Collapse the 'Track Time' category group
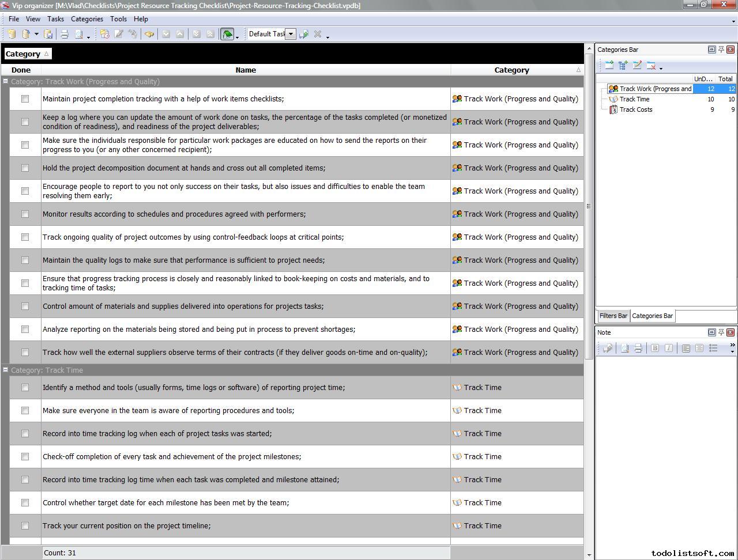738x560 pixels. pyautogui.click(x=5, y=370)
